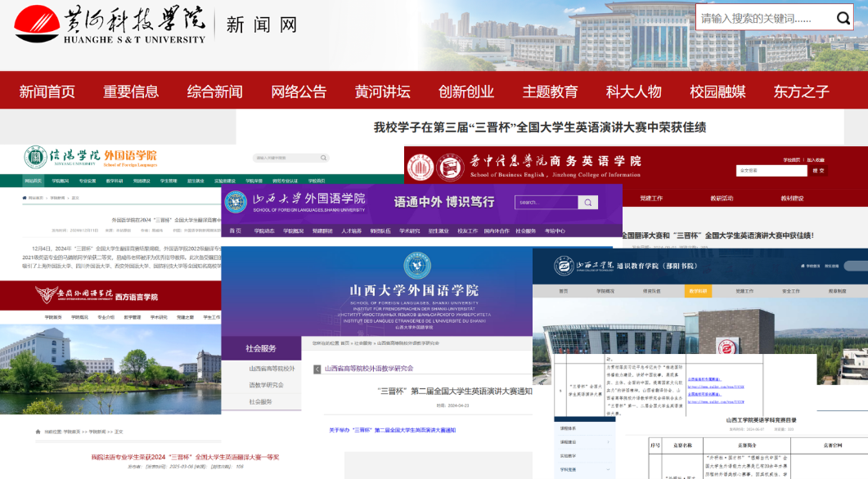Click 考培中心 in the purple Shanxi navbar
868x479 pixels.
(555, 231)
